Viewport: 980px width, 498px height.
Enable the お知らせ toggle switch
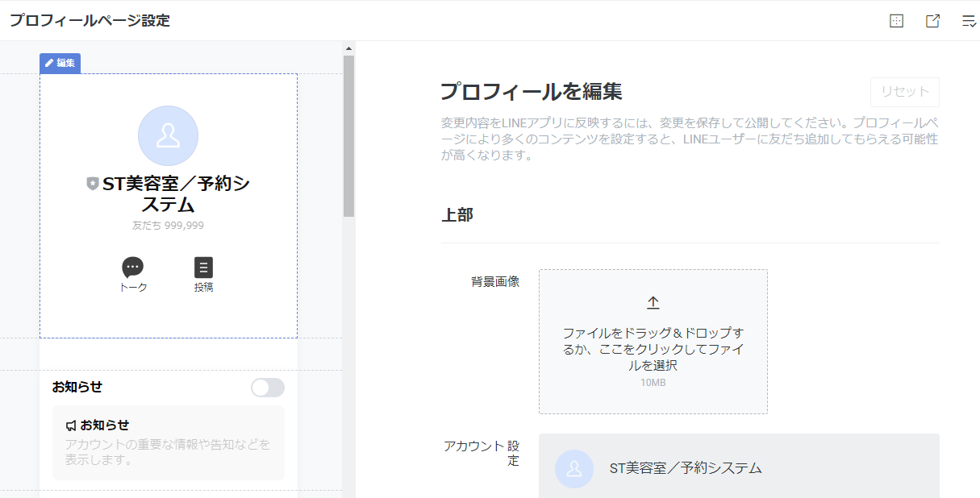[x=268, y=388]
